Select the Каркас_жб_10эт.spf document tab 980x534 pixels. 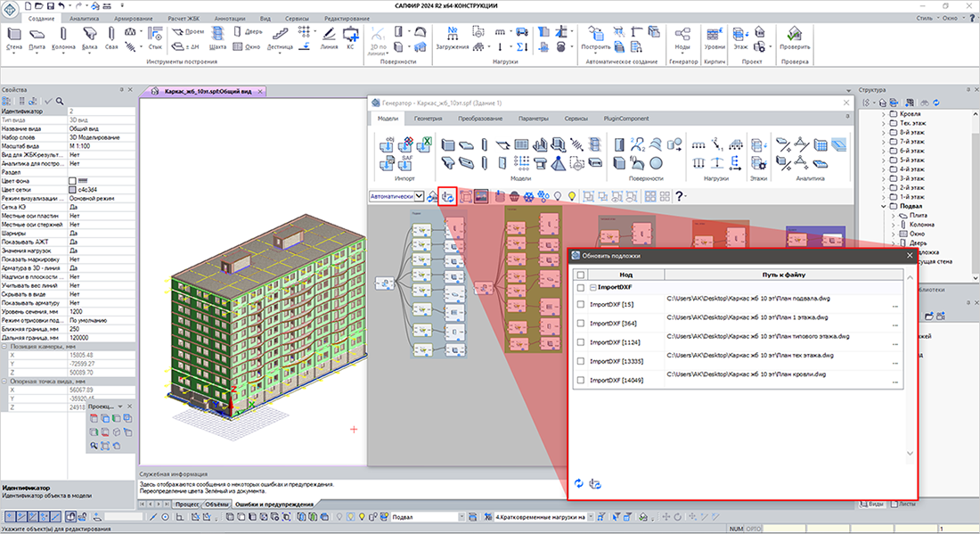tap(208, 91)
